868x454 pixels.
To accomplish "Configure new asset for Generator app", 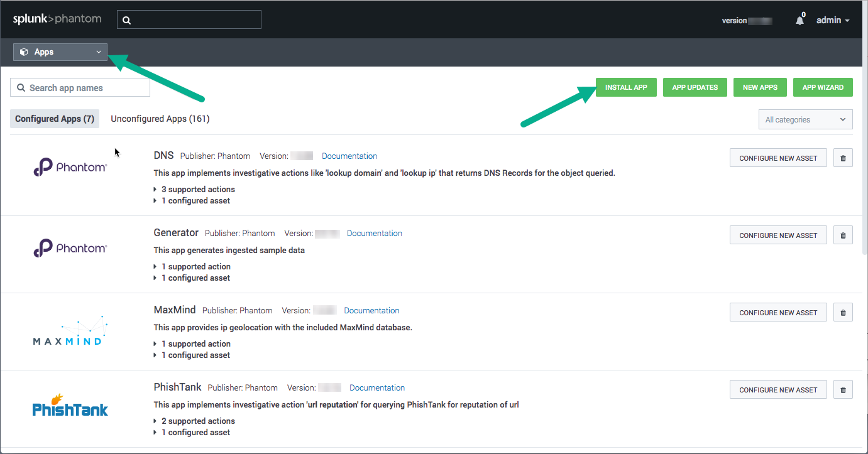I will [x=778, y=235].
